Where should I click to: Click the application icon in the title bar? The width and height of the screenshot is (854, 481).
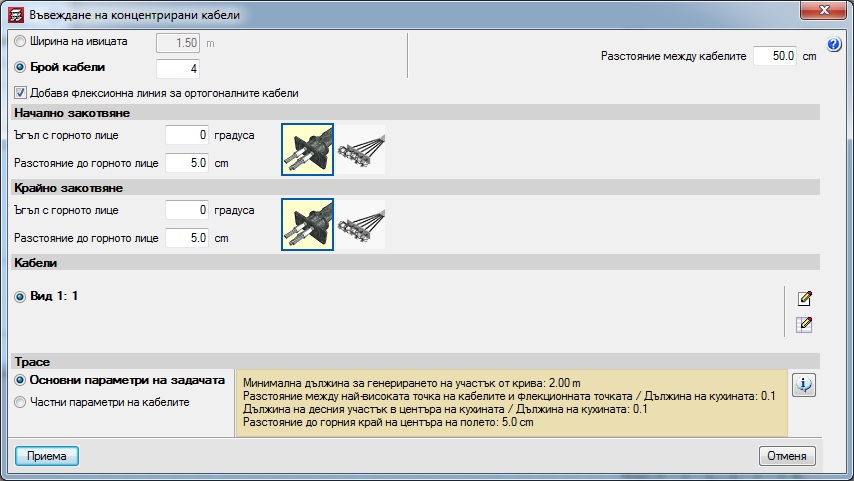pyautogui.click(x=16, y=15)
